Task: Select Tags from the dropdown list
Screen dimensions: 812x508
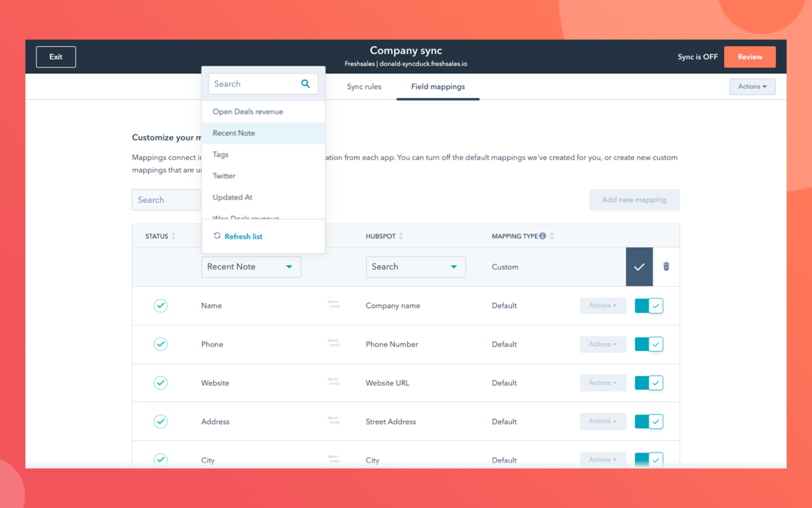Action: (x=220, y=154)
